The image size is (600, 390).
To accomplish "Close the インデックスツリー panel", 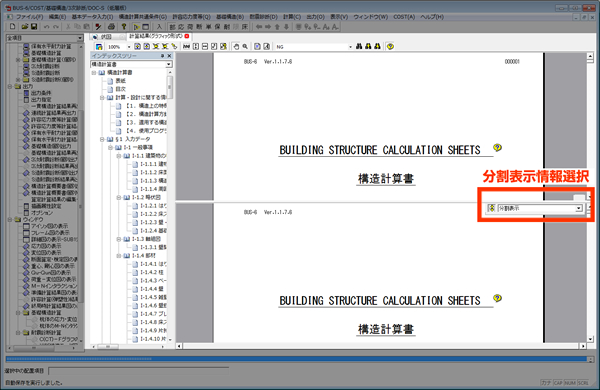I will pos(169,56).
